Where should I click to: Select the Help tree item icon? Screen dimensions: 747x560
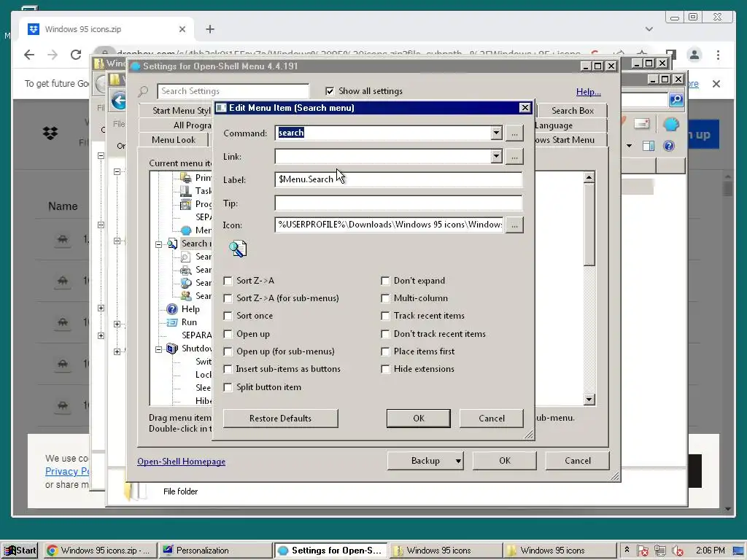tap(172, 309)
